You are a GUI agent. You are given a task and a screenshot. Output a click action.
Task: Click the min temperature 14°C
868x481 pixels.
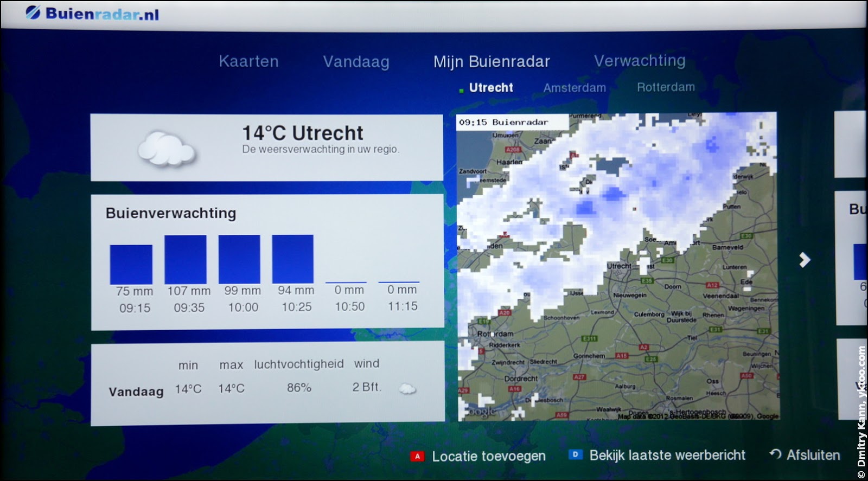coord(188,389)
